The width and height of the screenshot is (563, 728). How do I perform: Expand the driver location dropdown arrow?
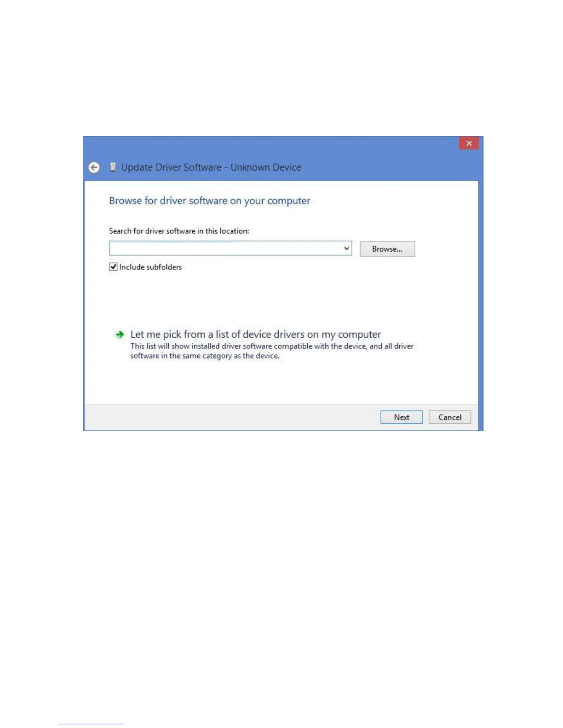coord(346,248)
